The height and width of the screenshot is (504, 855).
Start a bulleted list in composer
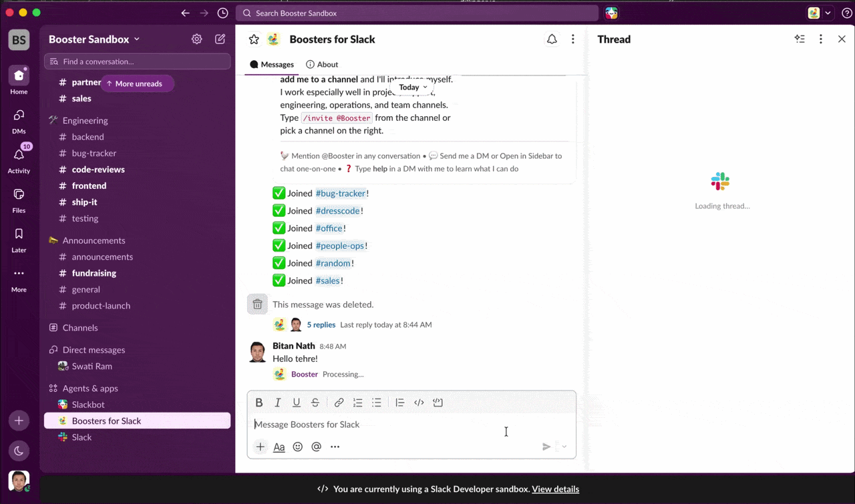[x=377, y=403]
